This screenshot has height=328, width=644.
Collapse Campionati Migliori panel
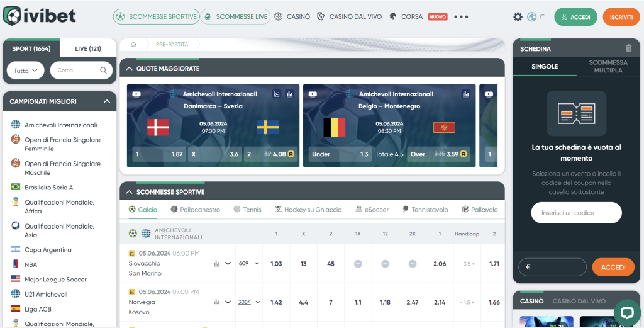[107, 101]
